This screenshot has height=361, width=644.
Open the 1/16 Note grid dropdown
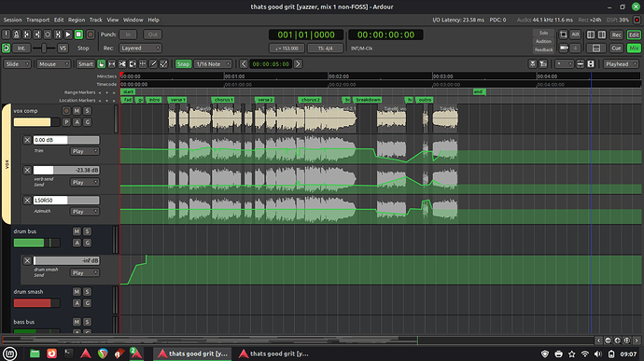tap(213, 64)
